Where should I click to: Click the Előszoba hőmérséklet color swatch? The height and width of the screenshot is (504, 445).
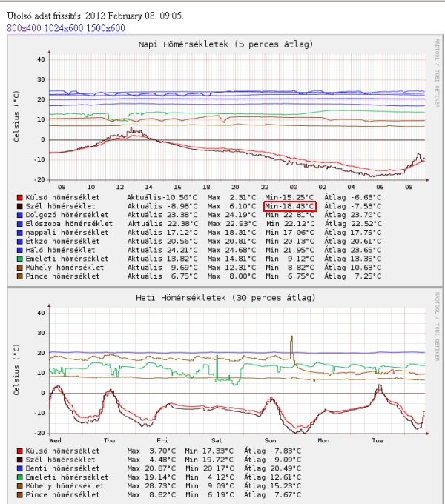click(x=19, y=223)
